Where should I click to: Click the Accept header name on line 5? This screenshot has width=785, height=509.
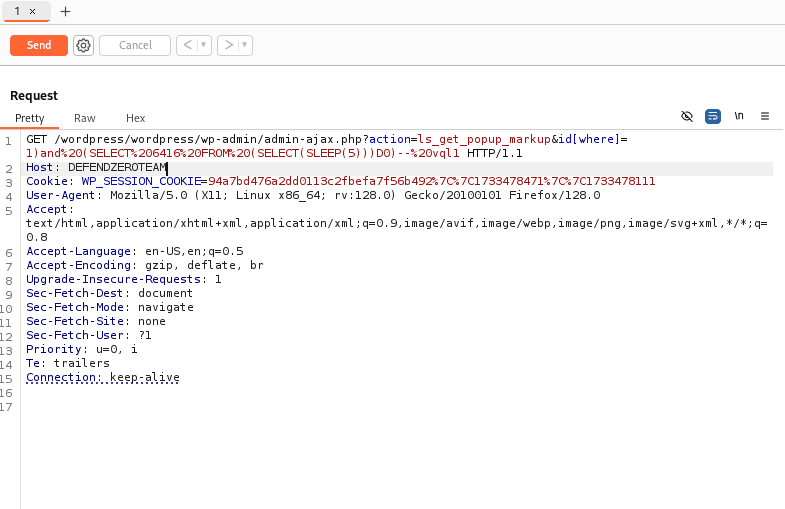coord(47,209)
